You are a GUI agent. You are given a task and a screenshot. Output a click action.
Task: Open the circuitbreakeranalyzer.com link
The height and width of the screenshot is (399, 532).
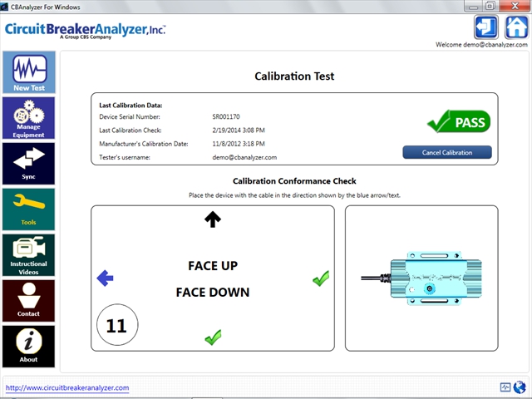point(67,388)
